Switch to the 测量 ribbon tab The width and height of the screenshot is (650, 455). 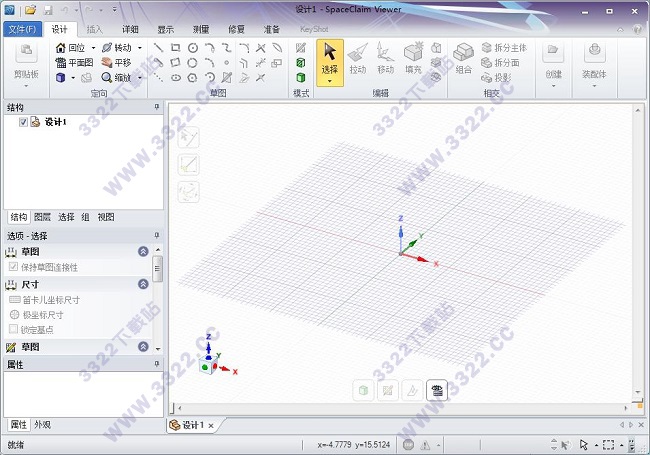201,29
